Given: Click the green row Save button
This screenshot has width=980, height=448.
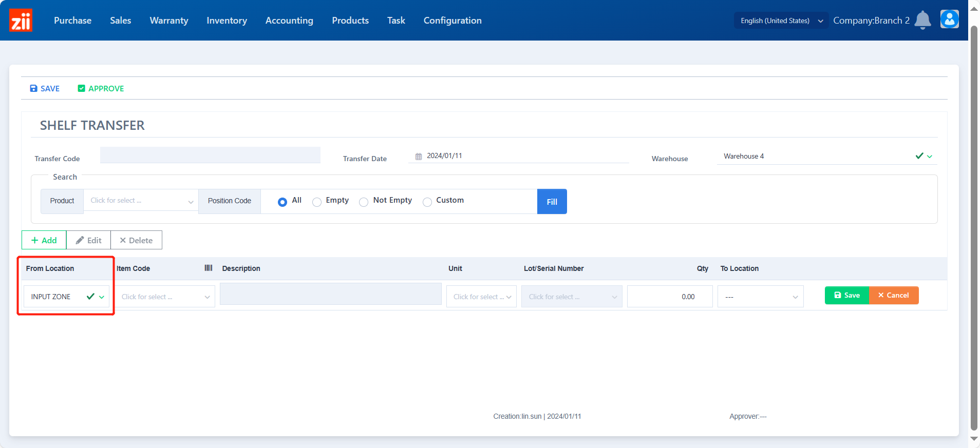Looking at the screenshot, I should (846, 295).
